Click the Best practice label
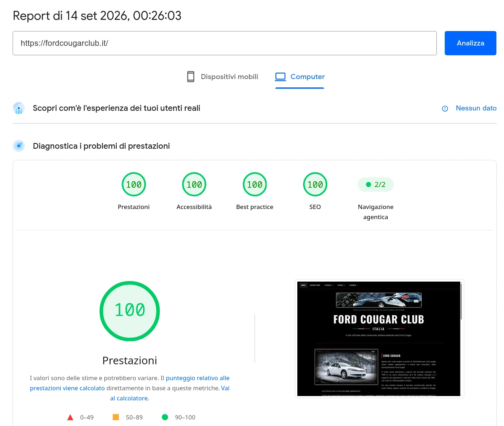Screen dimensions: 504x426 coord(255,207)
